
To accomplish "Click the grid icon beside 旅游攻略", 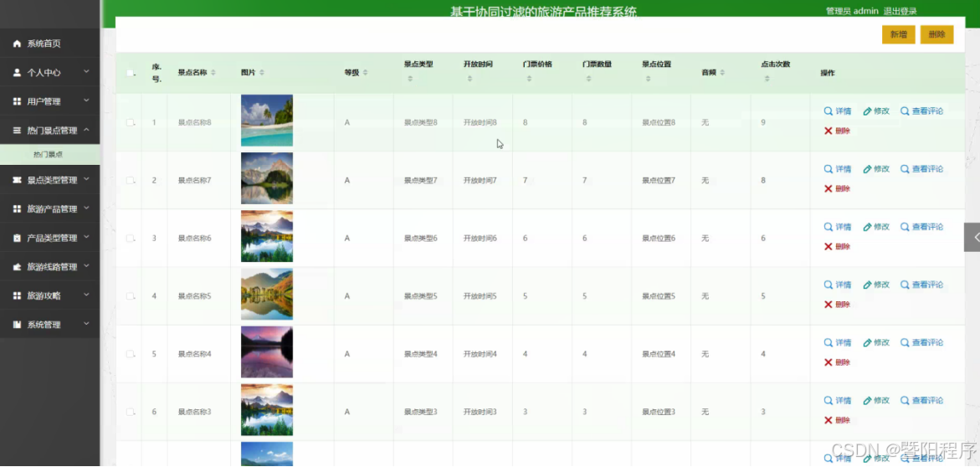I will (17, 295).
